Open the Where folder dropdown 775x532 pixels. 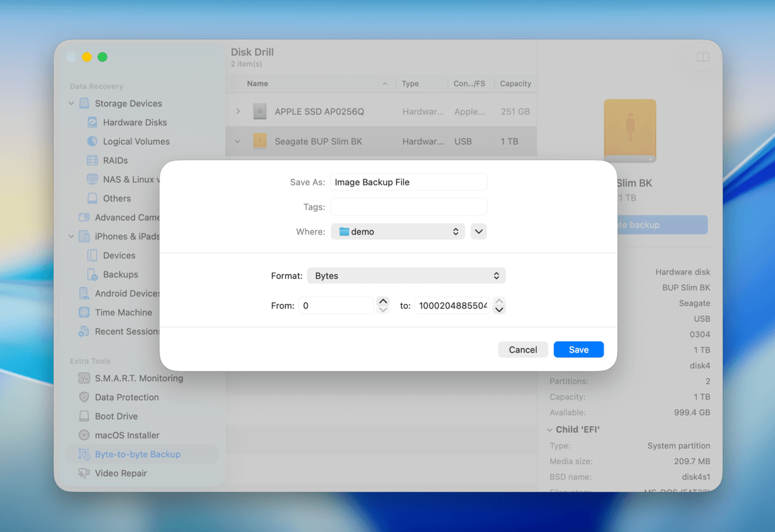(x=398, y=232)
